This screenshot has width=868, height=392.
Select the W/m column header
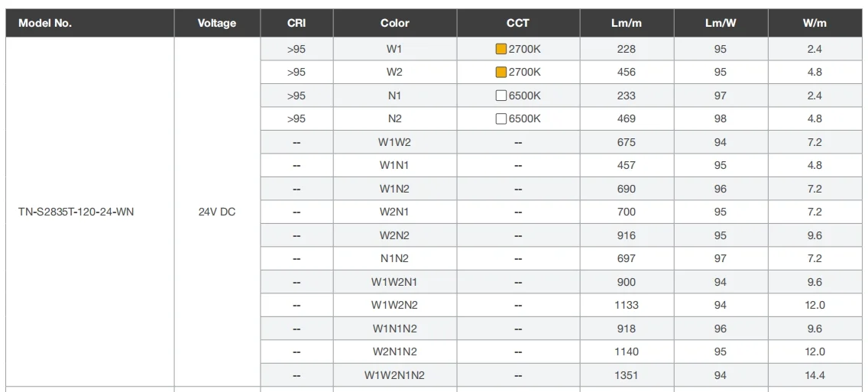click(815, 23)
